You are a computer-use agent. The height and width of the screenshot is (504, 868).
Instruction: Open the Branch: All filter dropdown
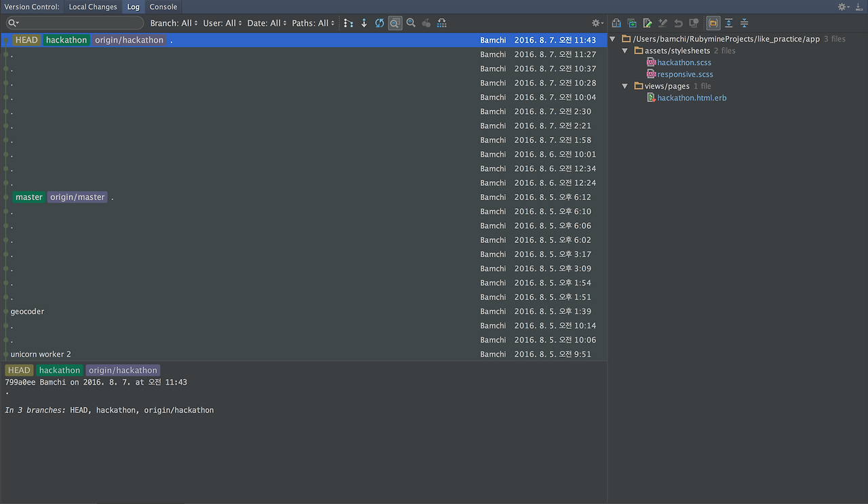[x=174, y=23]
